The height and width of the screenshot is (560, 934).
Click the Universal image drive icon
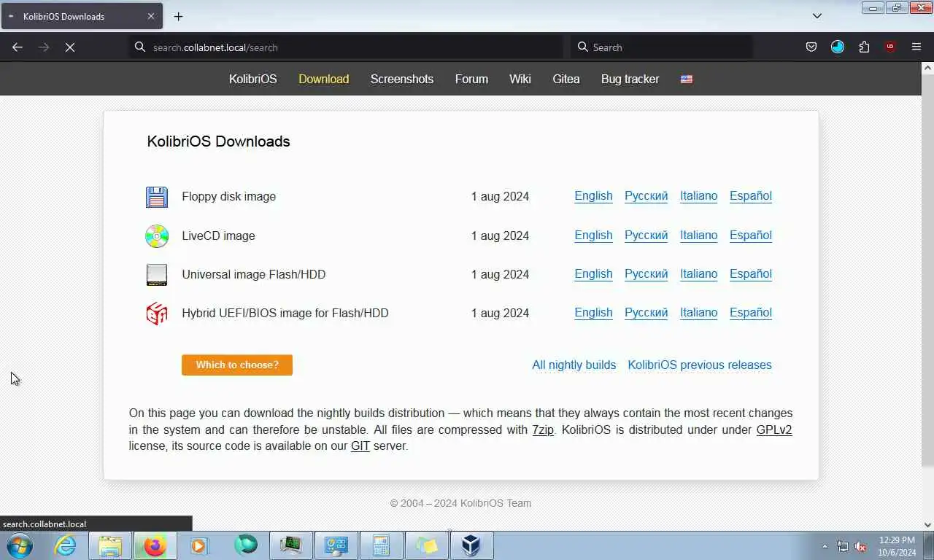[157, 275]
